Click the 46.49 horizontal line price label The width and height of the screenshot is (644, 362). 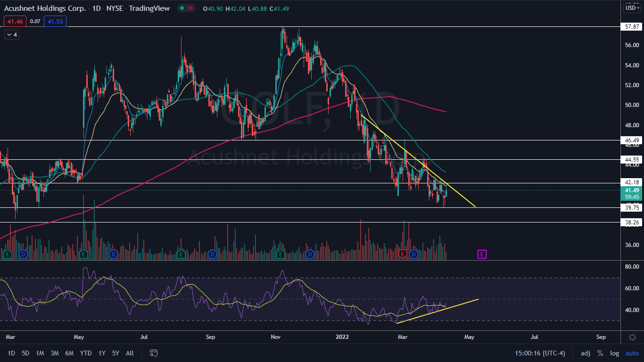click(x=632, y=140)
